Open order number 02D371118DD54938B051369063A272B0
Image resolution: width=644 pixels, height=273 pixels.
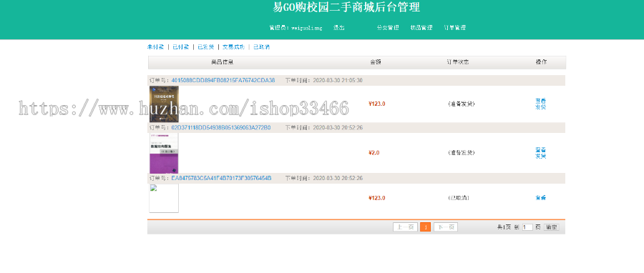click(x=221, y=128)
